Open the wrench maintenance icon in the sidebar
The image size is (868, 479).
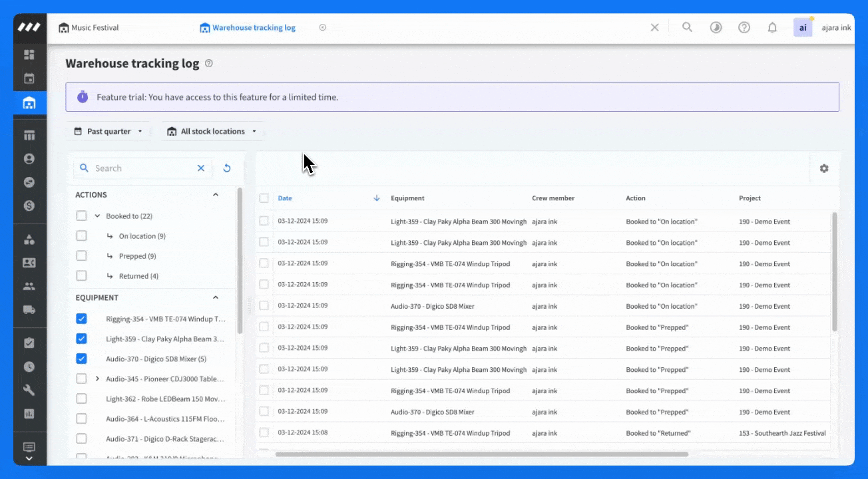29,390
